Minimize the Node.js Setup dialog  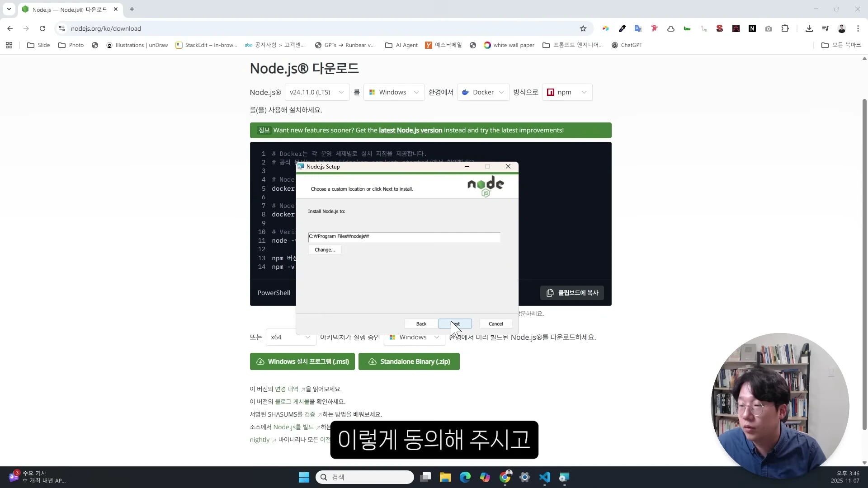coord(467,167)
